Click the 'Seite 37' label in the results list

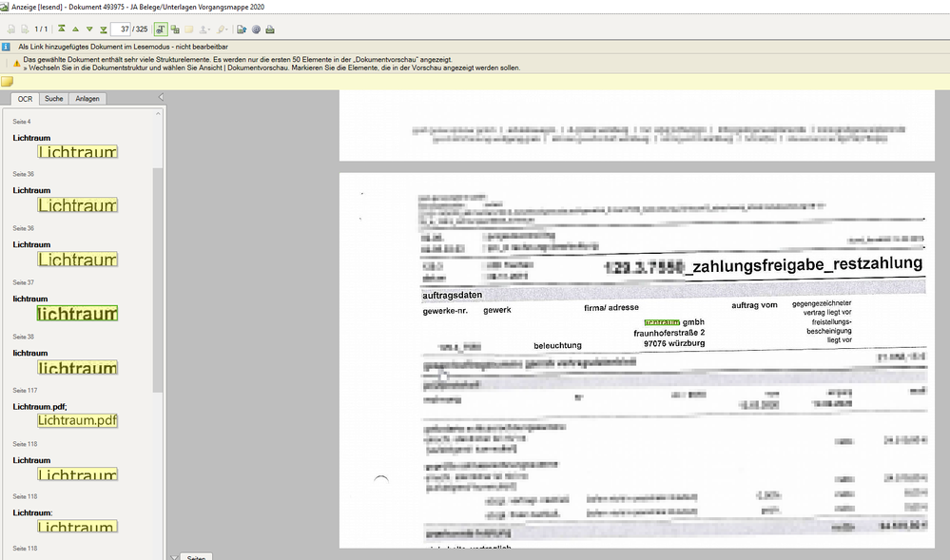coord(24,282)
